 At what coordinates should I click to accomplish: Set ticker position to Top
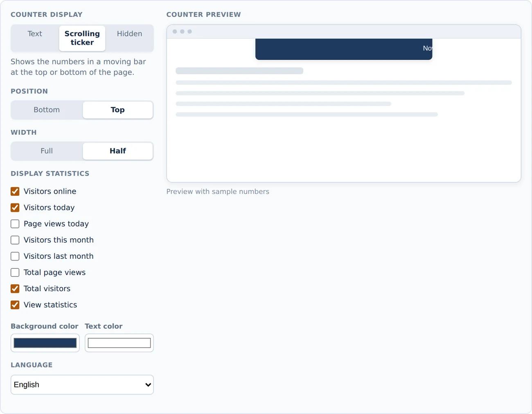pos(118,110)
